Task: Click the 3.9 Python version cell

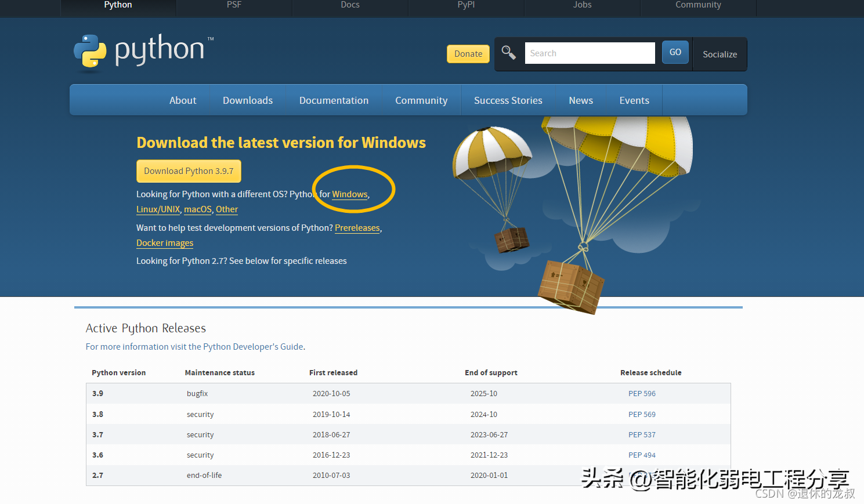Action: click(x=97, y=394)
